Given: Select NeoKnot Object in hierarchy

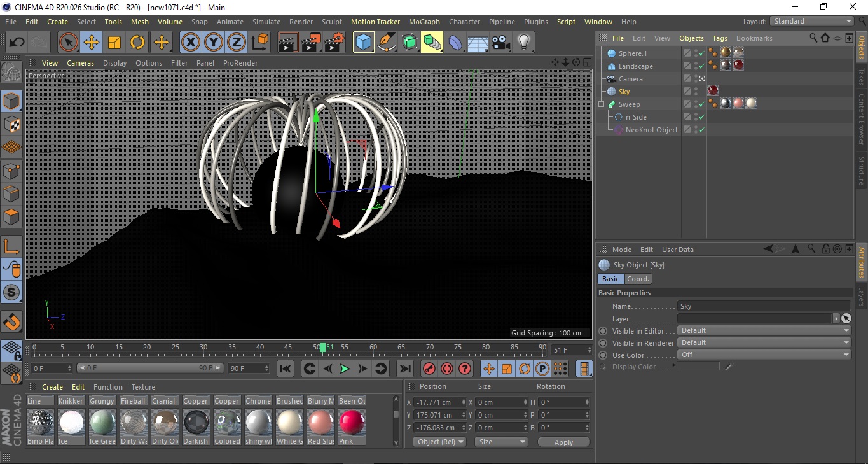Looking at the screenshot, I should click(x=652, y=130).
